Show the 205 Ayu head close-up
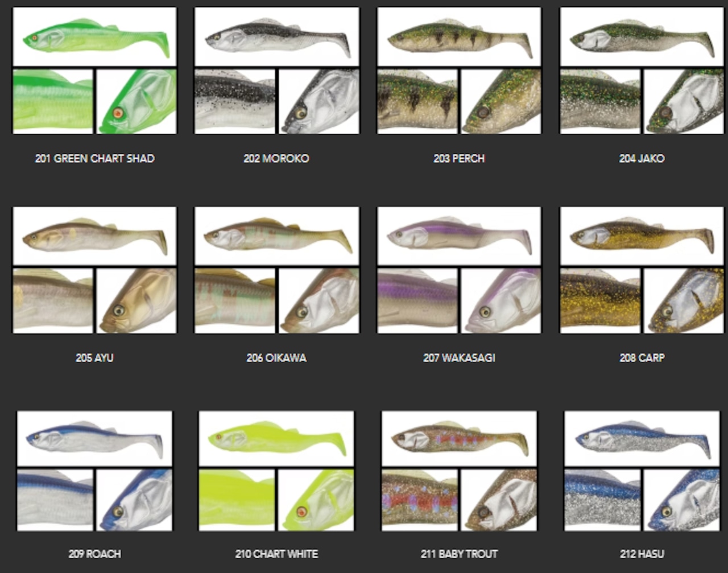This screenshot has width=728, height=573. click(136, 301)
